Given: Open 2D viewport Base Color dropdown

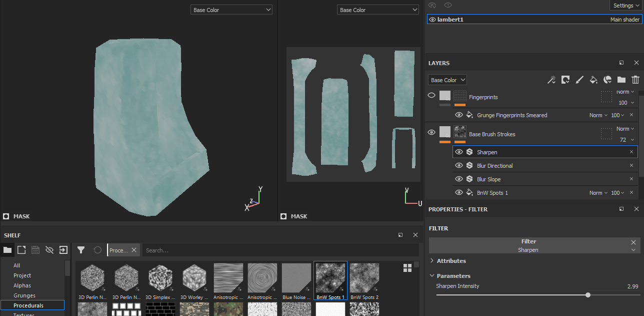Looking at the screenshot, I should pyautogui.click(x=378, y=10).
